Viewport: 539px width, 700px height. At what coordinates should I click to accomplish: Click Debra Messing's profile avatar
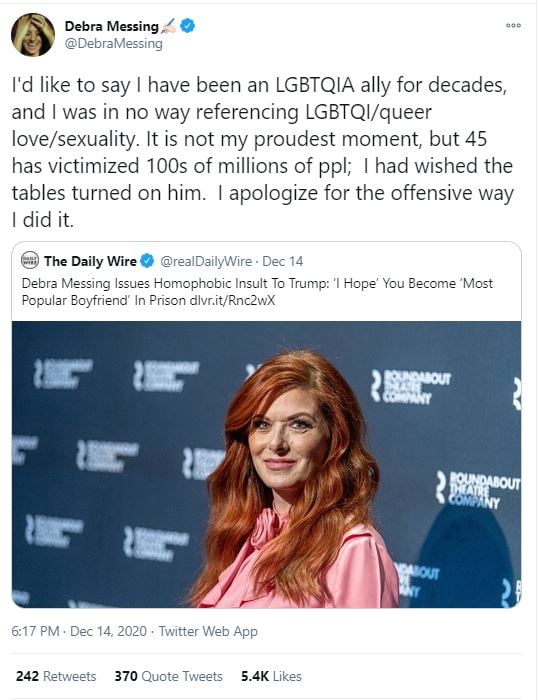tap(33, 35)
